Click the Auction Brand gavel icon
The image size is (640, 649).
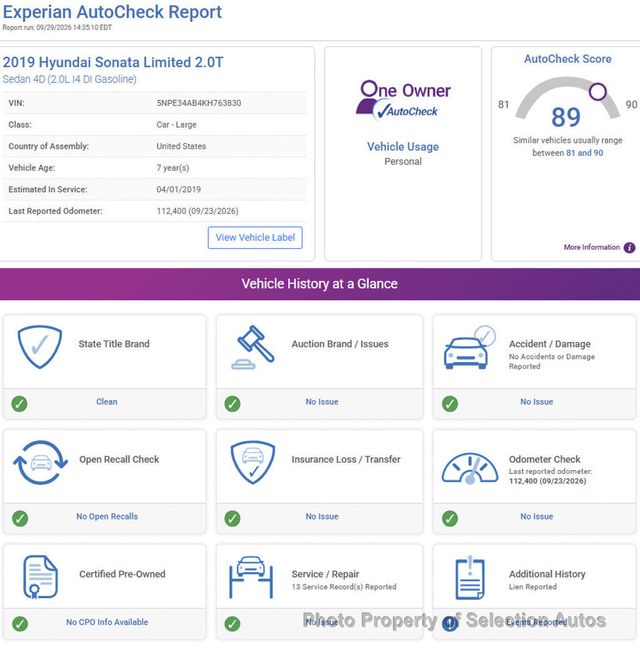coord(253,347)
